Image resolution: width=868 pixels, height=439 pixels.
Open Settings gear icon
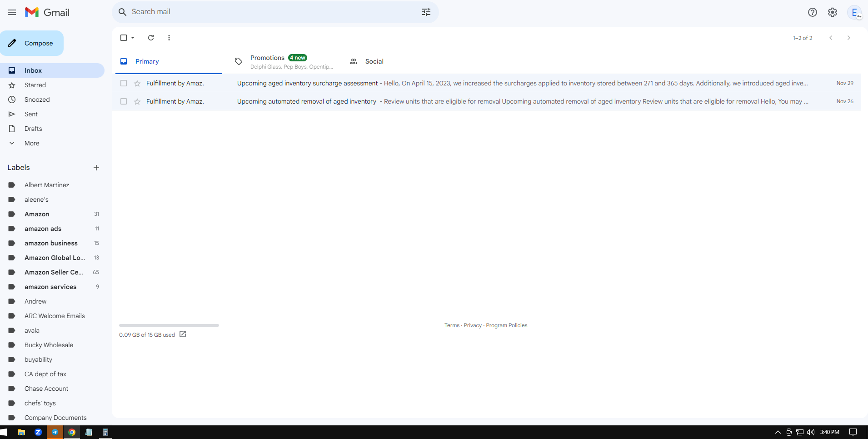[833, 12]
